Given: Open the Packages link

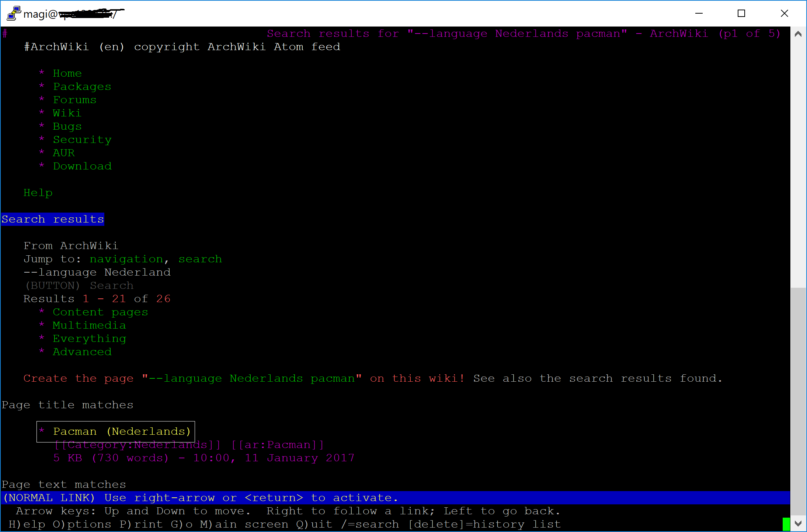Looking at the screenshot, I should pos(82,87).
